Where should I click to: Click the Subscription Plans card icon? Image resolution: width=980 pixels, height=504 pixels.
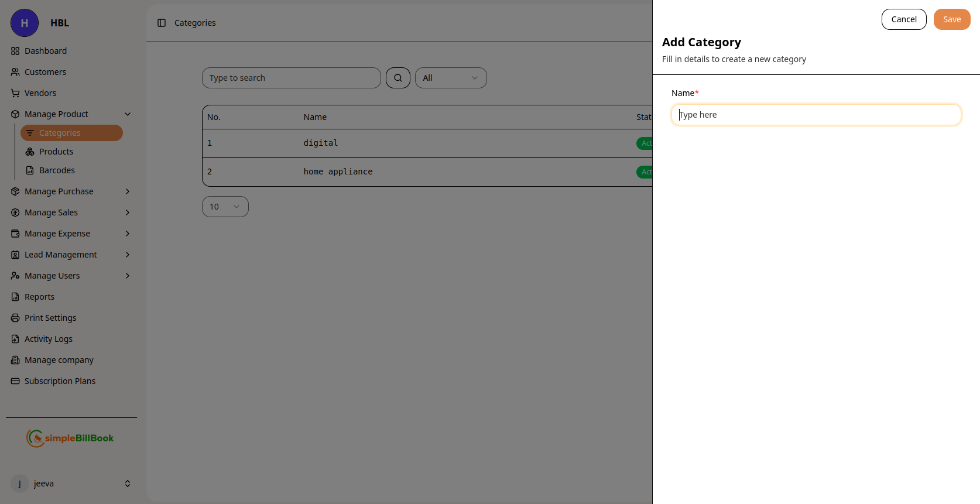[x=15, y=381]
